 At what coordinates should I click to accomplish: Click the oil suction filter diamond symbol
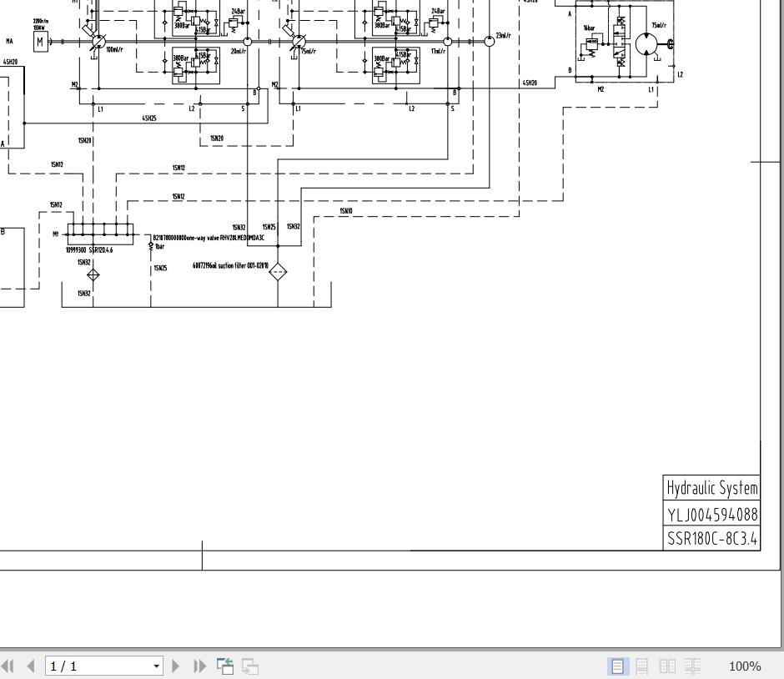pos(278,271)
